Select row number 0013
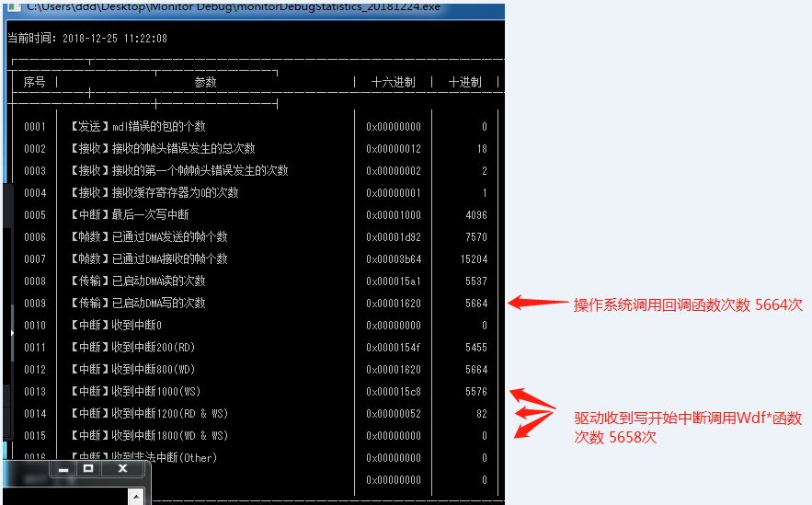 (x=35, y=392)
